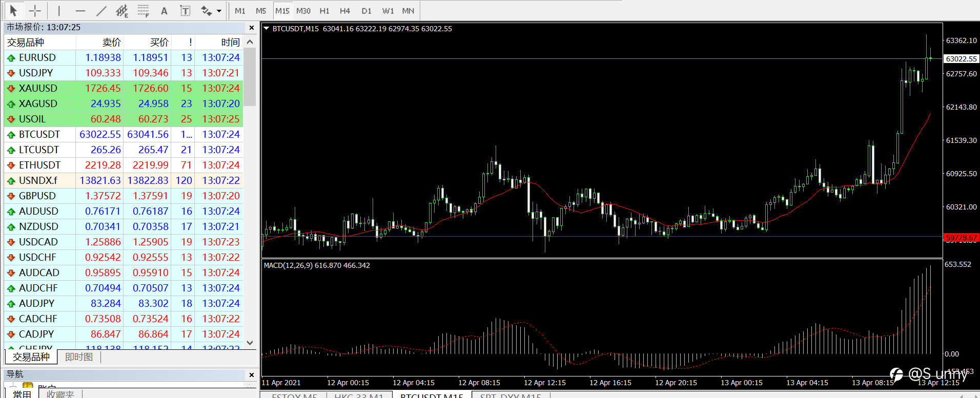The width and height of the screenshot is (980, 398).
Task: Select the trendline drawing tool
Action: point(101,10)
